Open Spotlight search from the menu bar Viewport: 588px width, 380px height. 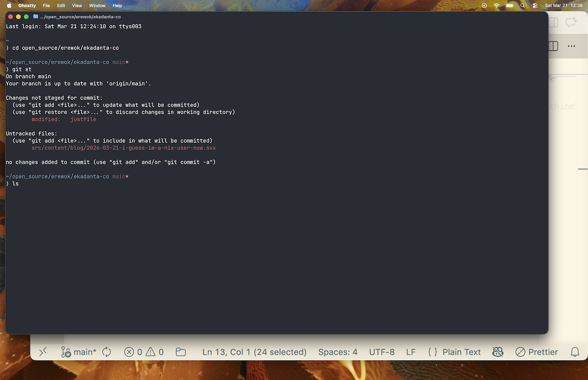[522, 5]
